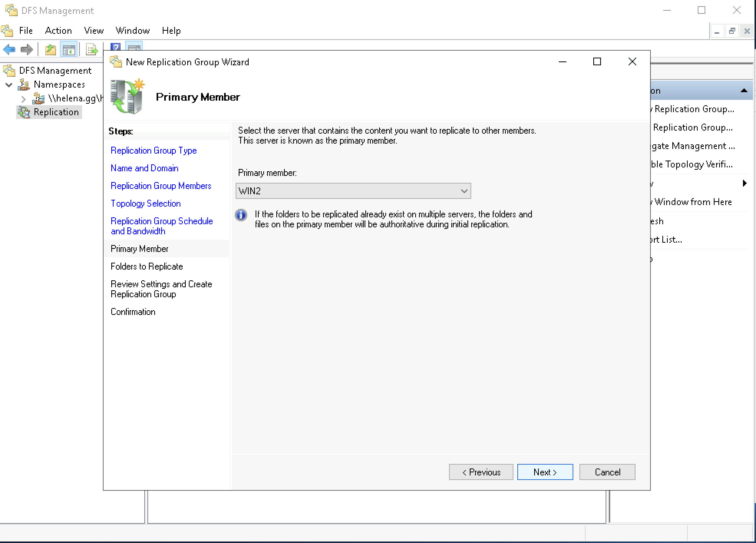Collapse the Actions pane section arrow
756x543 pixels.
tap(744, 91)
